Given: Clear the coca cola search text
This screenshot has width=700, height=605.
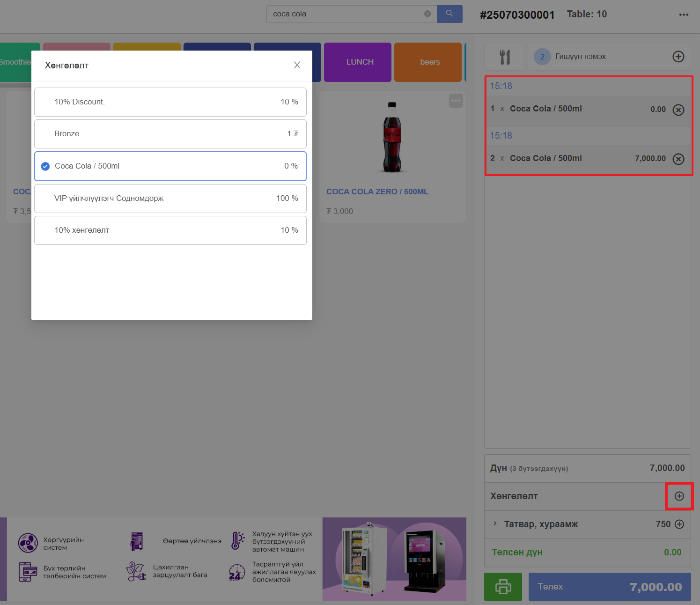Looking at the screenshot, I should click(427, 14).
